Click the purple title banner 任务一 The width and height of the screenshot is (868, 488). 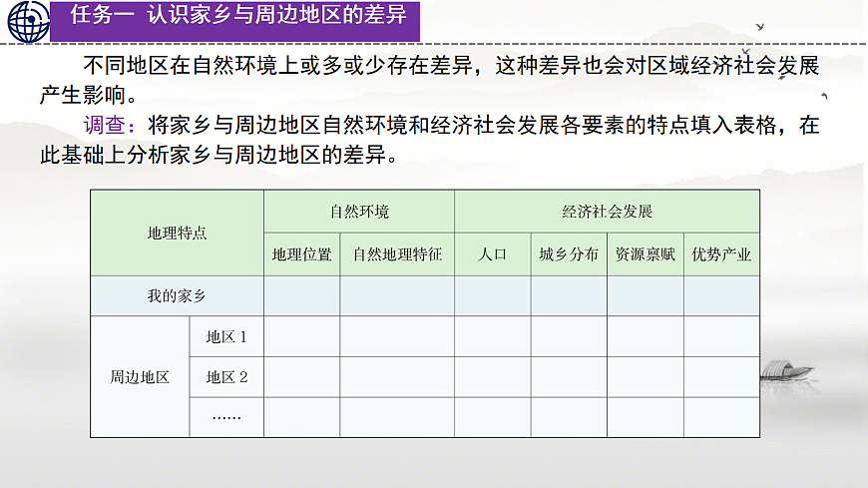click(234, 22)
